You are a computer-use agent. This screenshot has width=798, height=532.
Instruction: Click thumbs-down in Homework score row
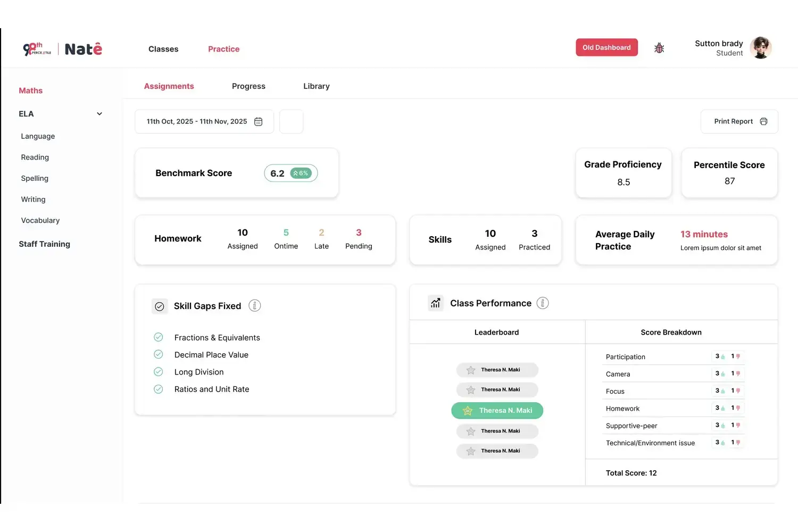(x=738, y=409)
